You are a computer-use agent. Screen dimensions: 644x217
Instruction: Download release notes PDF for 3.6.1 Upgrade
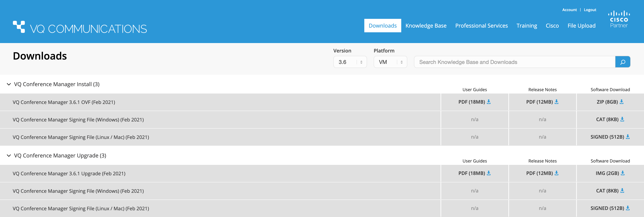click(542, 173)
